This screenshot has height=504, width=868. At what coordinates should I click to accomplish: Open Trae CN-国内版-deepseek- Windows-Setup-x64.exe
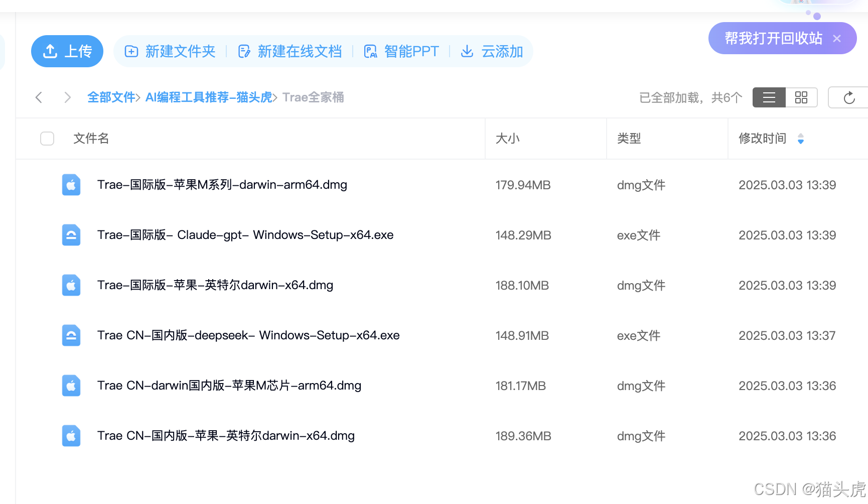click(248, 335)
